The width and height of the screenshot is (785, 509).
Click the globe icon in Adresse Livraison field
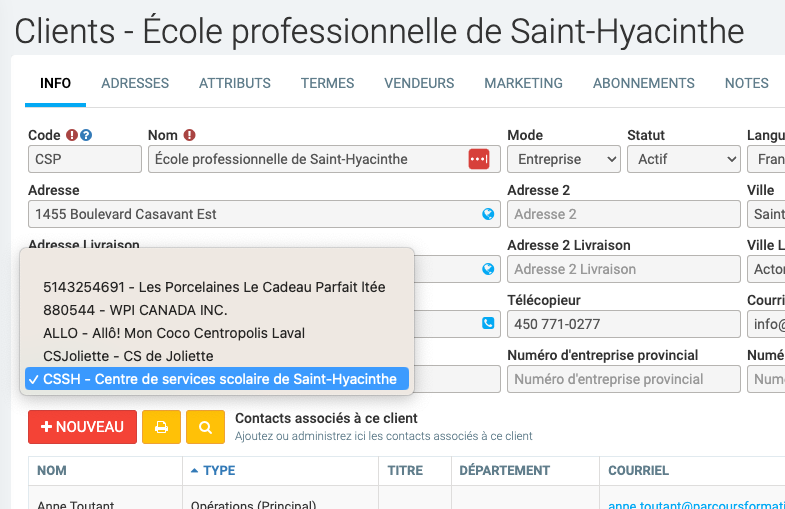(488, 269)
